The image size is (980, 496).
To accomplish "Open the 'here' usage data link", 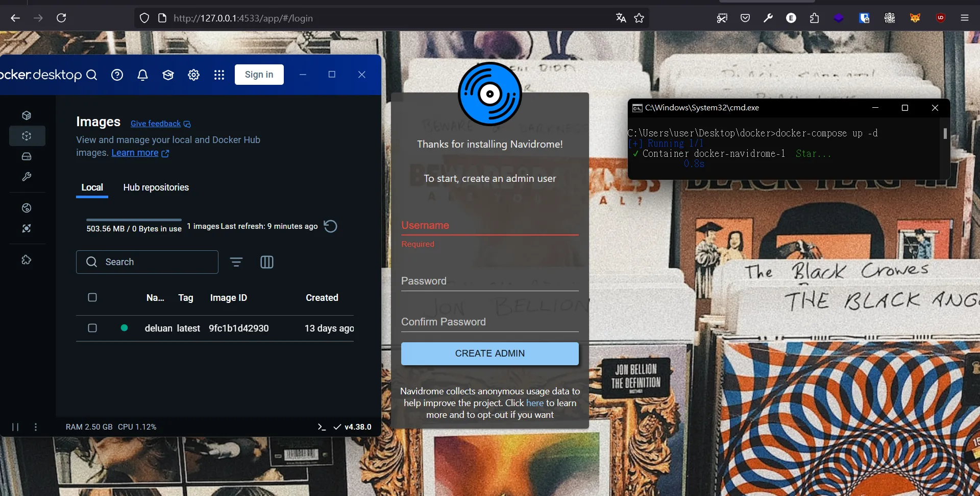I will (535, 403).
